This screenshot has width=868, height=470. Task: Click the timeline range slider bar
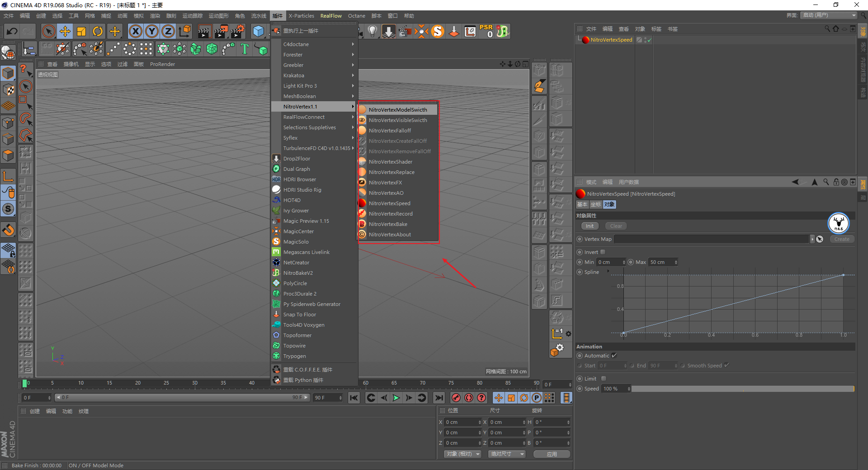[x=182, y=398]
